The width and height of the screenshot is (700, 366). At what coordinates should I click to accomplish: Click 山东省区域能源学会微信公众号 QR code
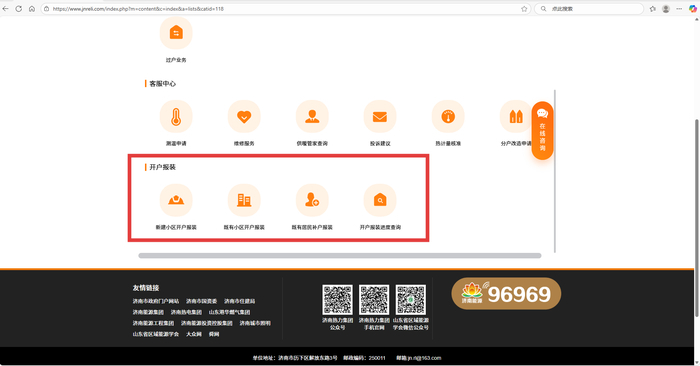(411, 300)
